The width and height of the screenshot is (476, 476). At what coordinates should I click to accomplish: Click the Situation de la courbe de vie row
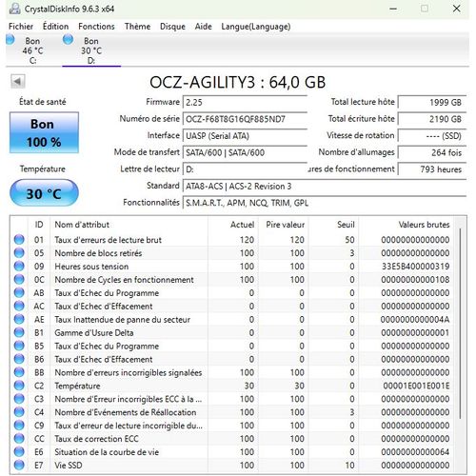pos(233,452)
